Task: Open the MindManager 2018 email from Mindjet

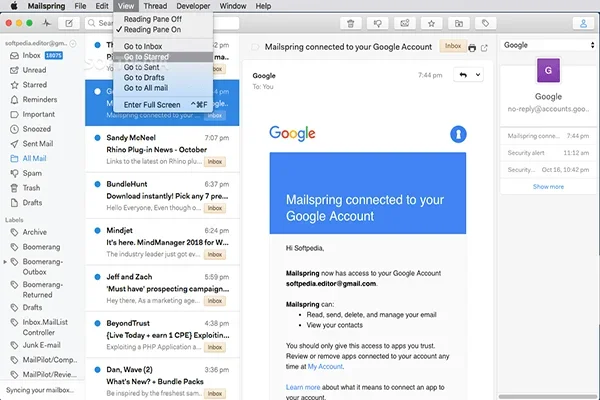Action: pos(162,242)
